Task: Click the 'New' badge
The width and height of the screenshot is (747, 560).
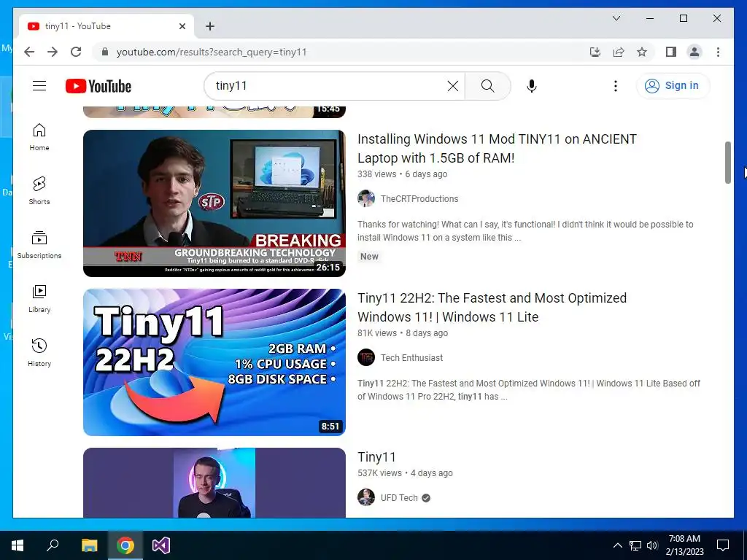Action: 369,256
